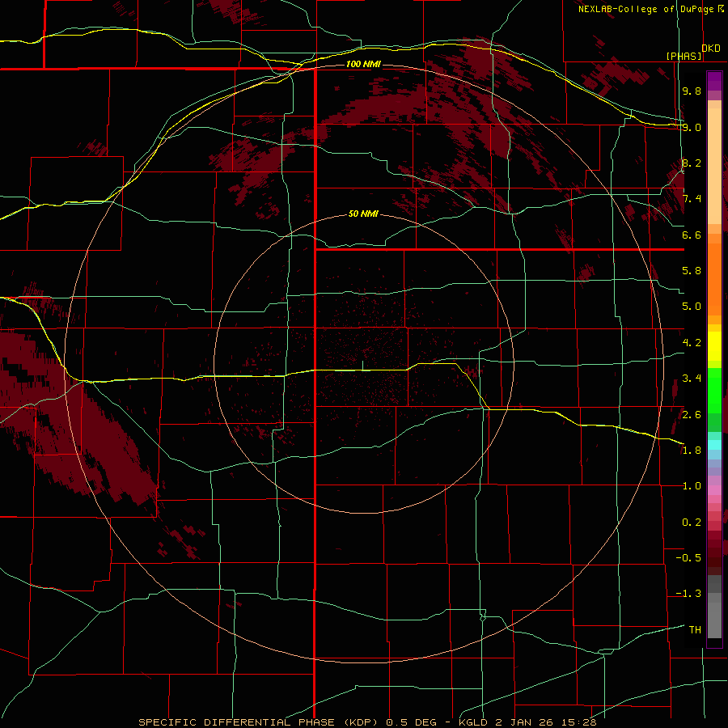The image size is (728, 728).
Task: Click the 6.6 scale value
Action: coord(692,235)
